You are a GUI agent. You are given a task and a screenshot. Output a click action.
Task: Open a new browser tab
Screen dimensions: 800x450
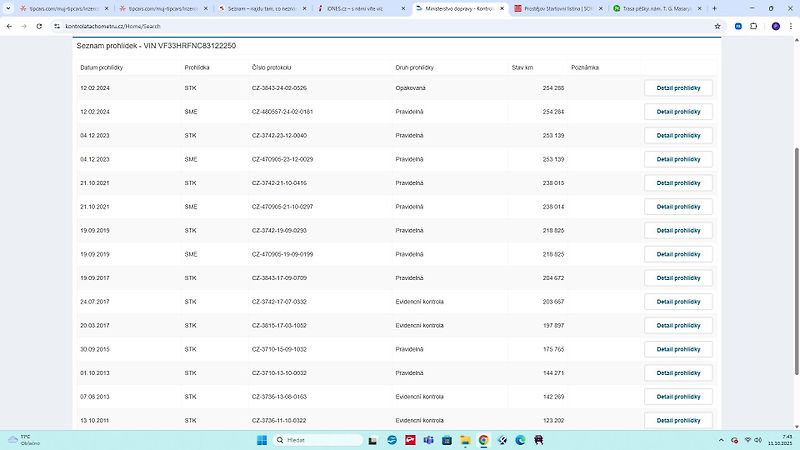[x=714, y=9]
